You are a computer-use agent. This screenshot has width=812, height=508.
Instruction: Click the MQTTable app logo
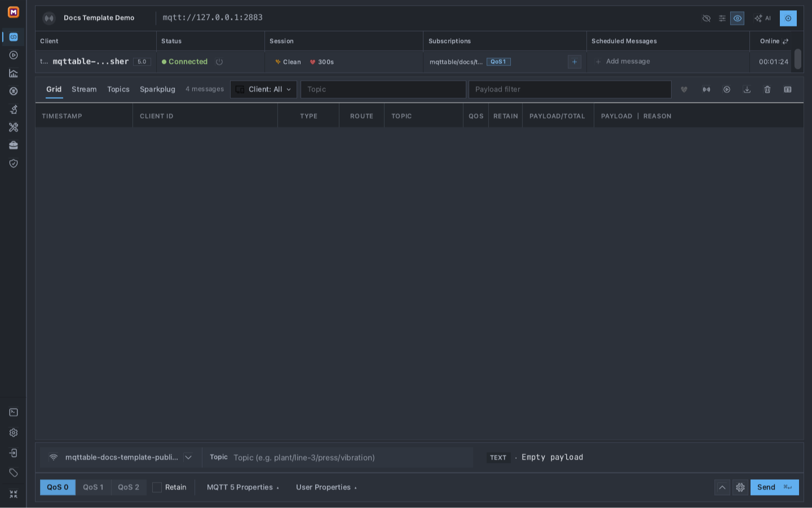[x=14, y=12]
